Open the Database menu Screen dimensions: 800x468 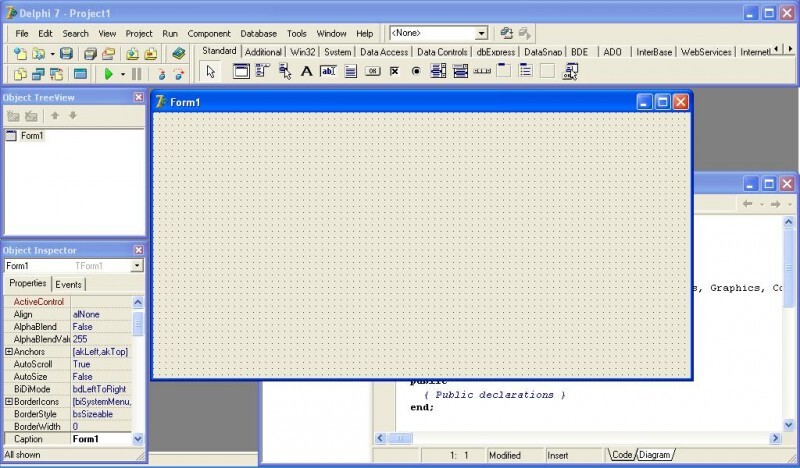click(x=259, y=34)
